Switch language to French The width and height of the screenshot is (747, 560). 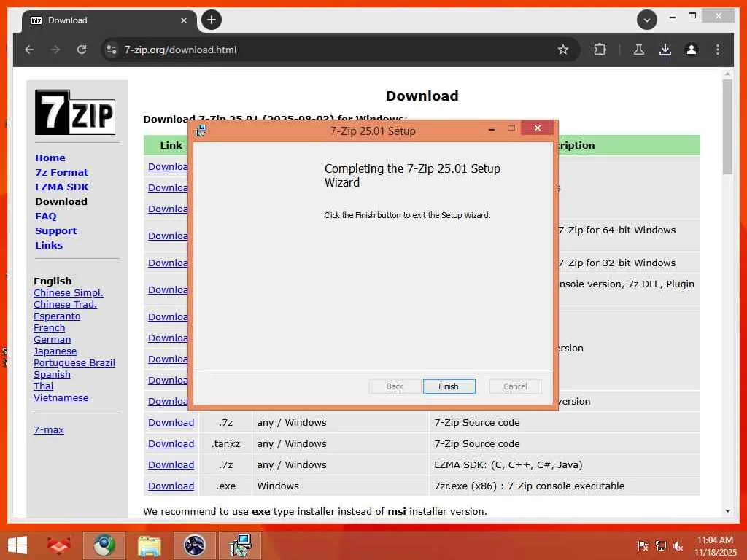pyautogui.click(x=49, y=327)
